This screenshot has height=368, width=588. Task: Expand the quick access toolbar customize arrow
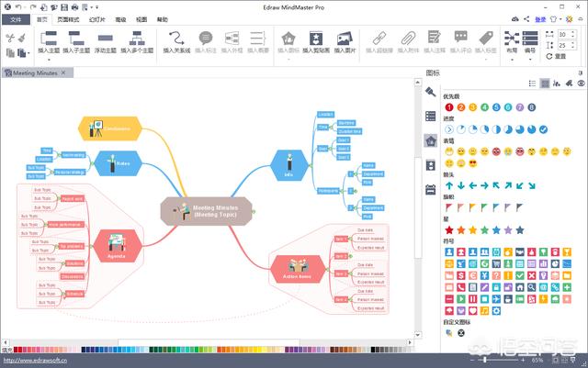[x=96, y=7]
